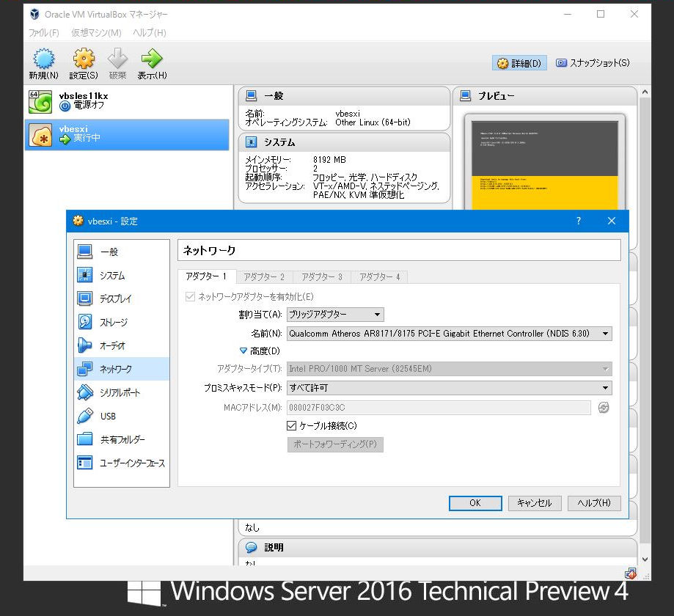The height and width of the screenshot is (616, 674).
Task: Open the アダプタータイプ(T) Intel PRO/1000 dropdown
Action: point(449,368)
